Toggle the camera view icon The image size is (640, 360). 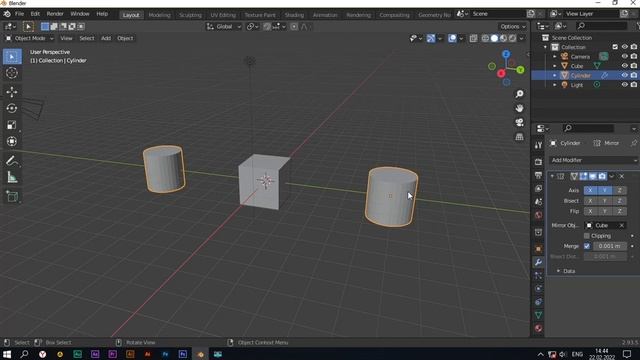519,122
